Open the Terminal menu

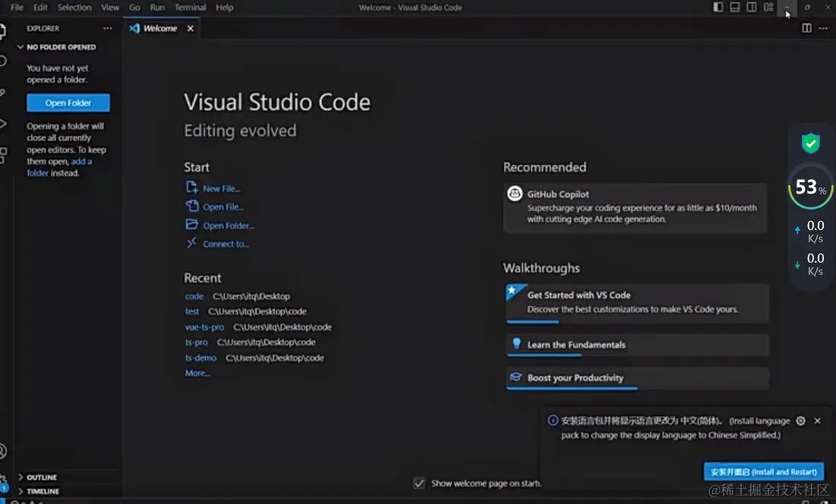point(191,8)
